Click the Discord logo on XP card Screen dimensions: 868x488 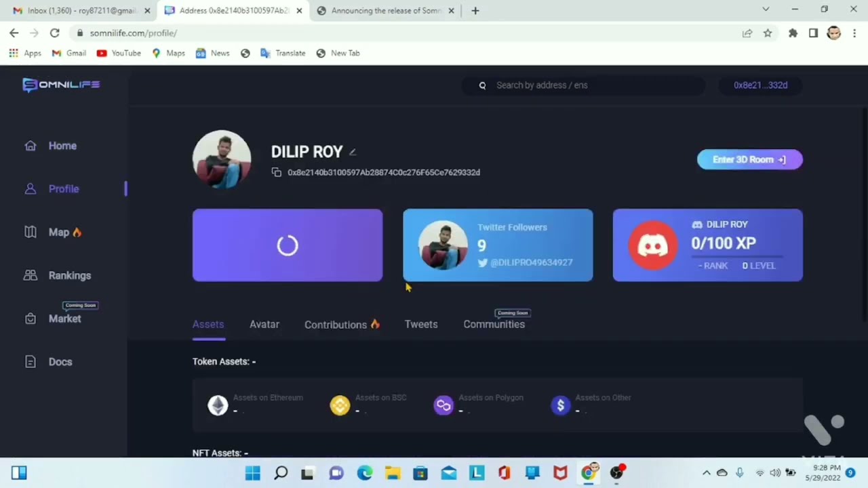click(652, 245)
